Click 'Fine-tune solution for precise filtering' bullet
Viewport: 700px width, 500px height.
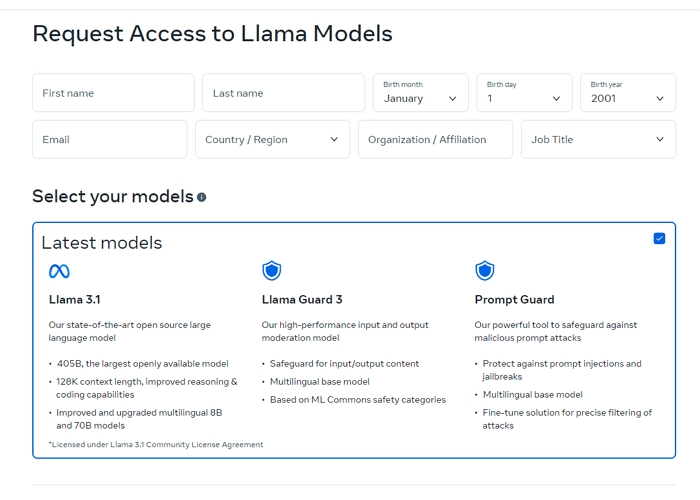pos(567,419)
